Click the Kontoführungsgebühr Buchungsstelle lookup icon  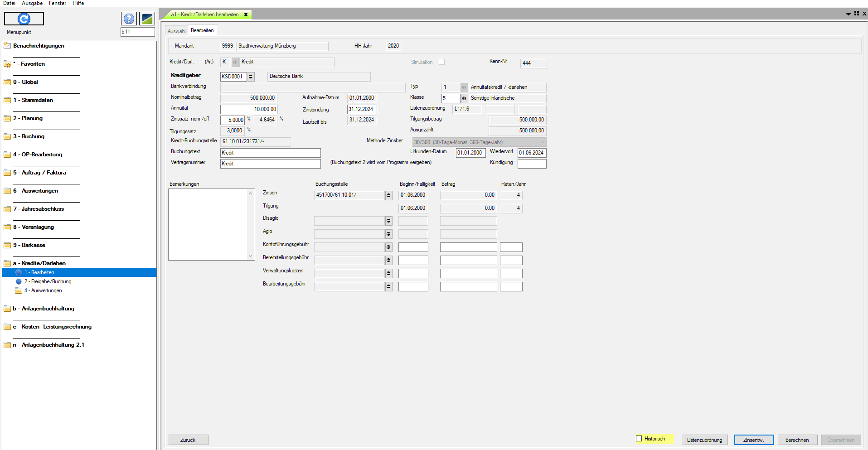point(388,247)
